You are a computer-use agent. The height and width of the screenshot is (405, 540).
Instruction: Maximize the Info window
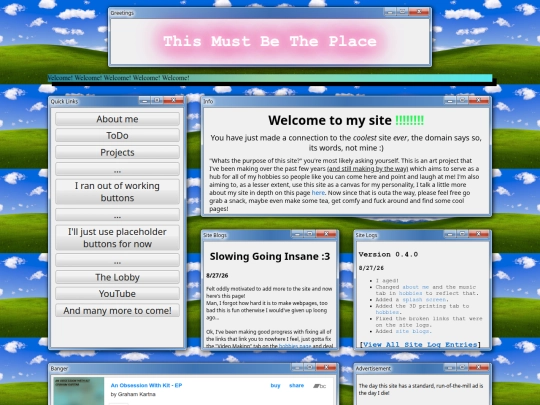(462, 100)
